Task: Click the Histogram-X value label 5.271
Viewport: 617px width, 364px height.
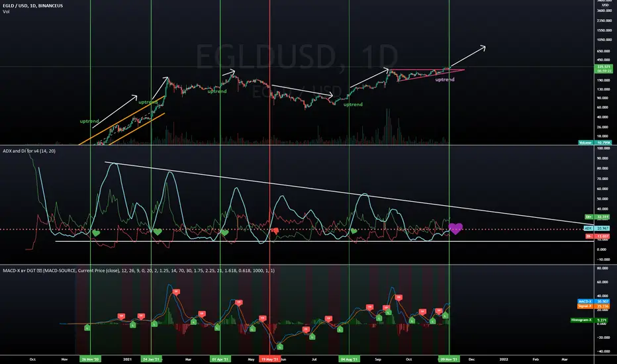Action: (590, 320)
